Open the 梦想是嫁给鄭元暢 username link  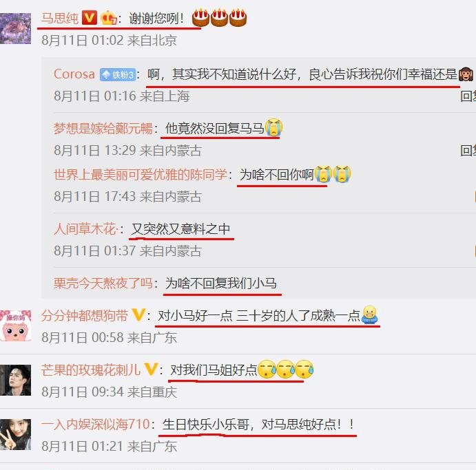coord(103,128)
